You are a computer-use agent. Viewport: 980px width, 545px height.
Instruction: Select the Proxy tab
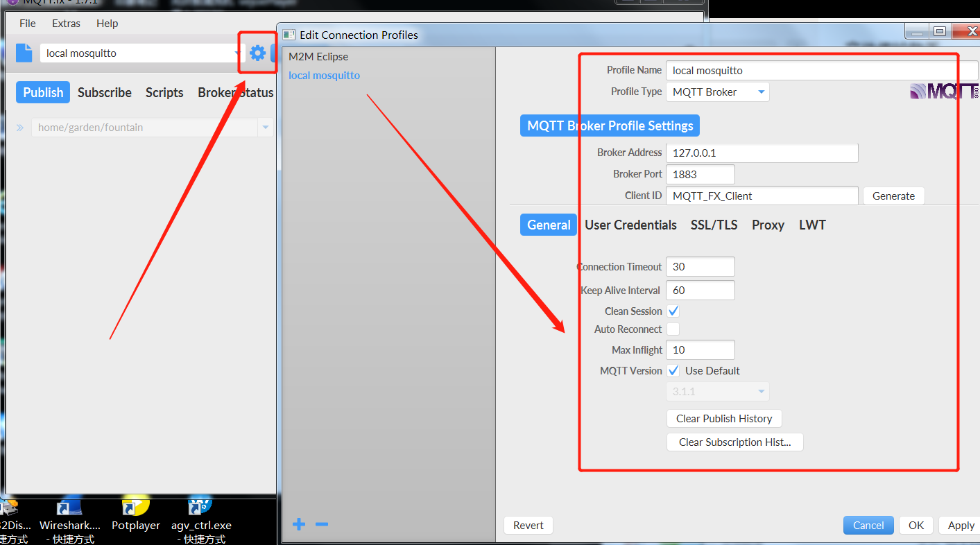768,225
